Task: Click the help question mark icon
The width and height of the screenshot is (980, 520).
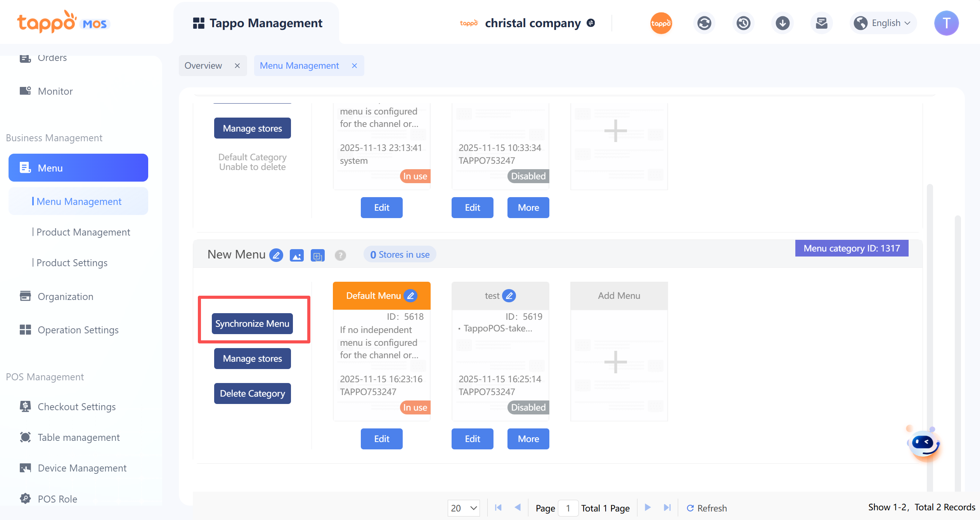Action: click(340, 255)
